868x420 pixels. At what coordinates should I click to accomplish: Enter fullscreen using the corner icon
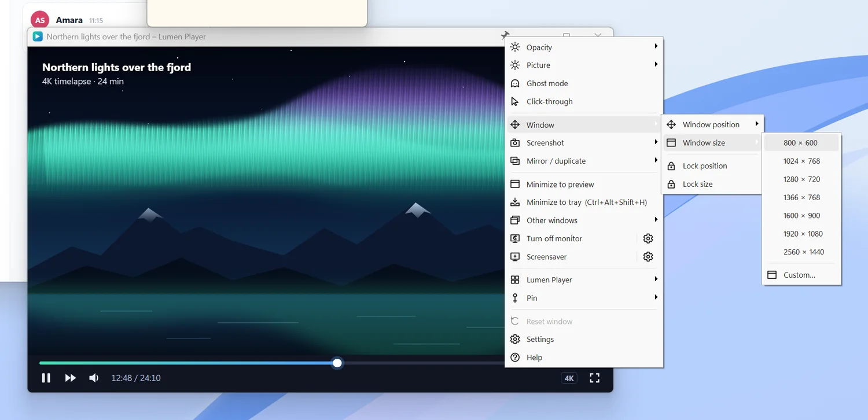pos(594,378)
